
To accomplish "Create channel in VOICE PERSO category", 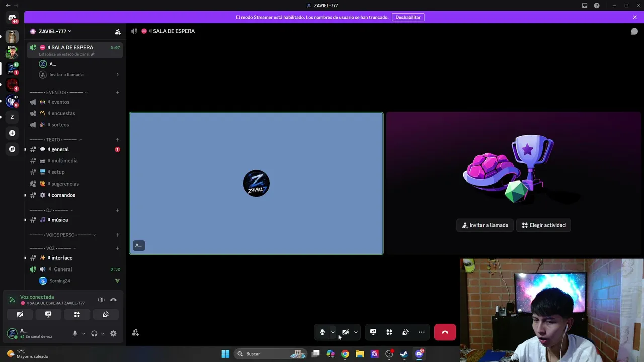I will click(x=117, y=235).
